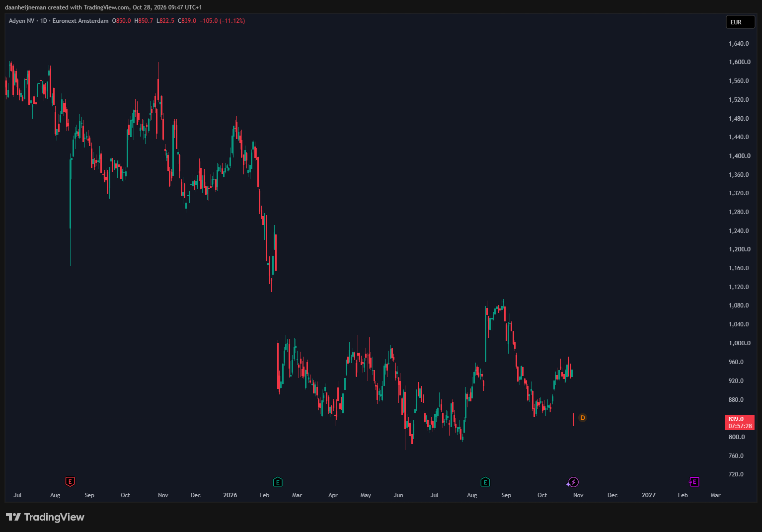This screenshot has width=762, height=532.
Task: Click the snapshot caption with date Oct 28, 2026
Action: (103, 7)
